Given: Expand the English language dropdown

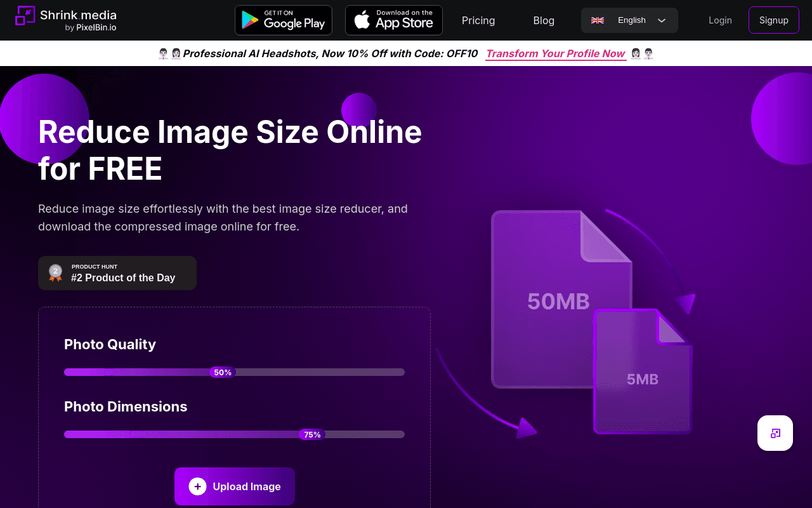Looking at the screenshot, I should point(629,20).
